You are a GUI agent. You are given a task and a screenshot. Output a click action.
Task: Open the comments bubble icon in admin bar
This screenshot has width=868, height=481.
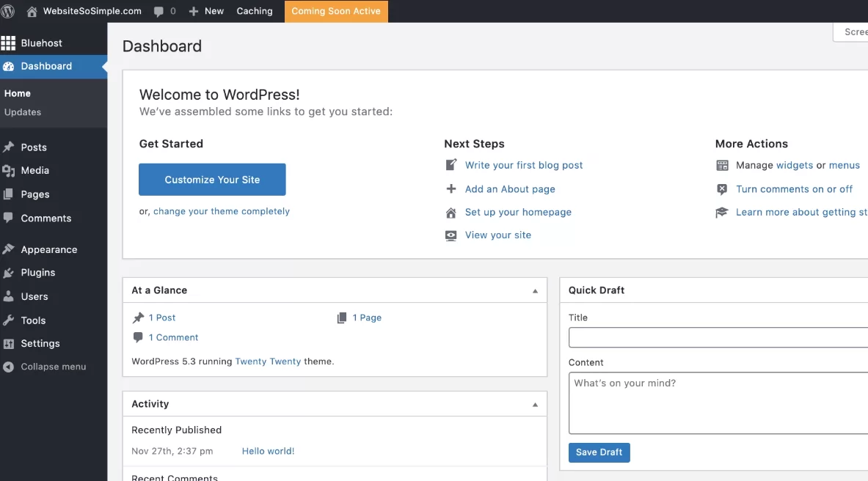point(159,11)
